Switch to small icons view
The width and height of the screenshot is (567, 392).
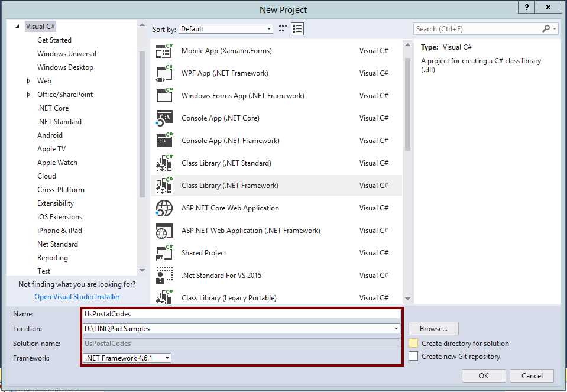point(283,29)
